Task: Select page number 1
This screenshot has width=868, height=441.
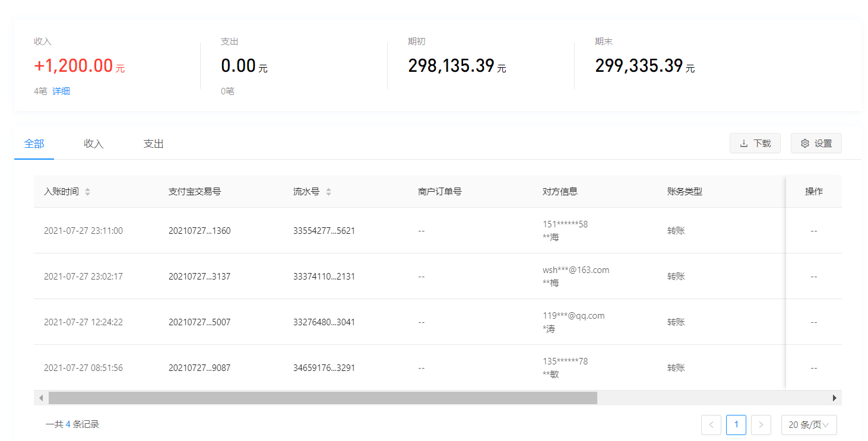Action: coord(736,424)
